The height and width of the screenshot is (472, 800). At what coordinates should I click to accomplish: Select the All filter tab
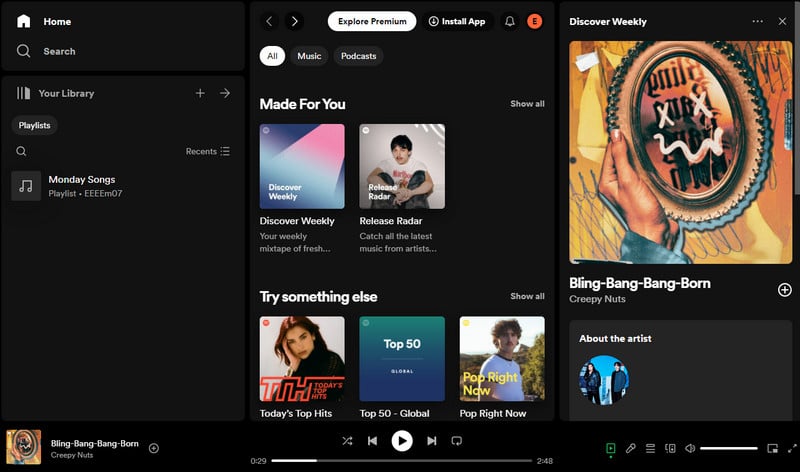coord(272,56)
